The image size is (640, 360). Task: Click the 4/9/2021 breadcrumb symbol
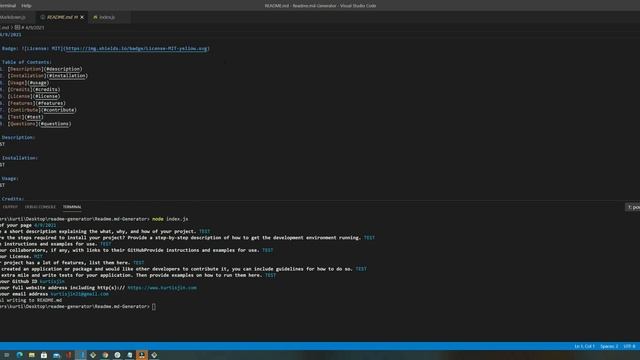click(x=34, y=28)
